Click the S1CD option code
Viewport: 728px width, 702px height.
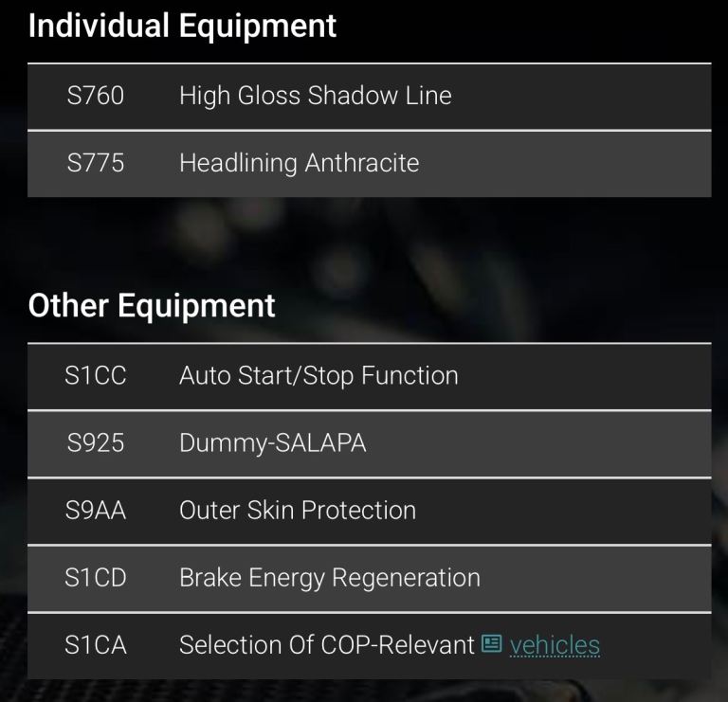tap(95, 578)
